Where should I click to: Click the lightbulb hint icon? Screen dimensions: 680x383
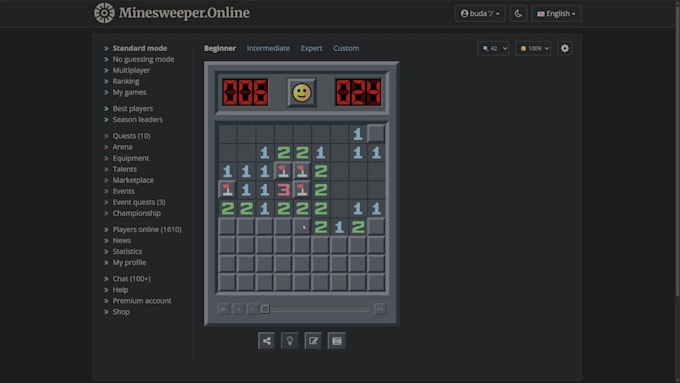290,341
